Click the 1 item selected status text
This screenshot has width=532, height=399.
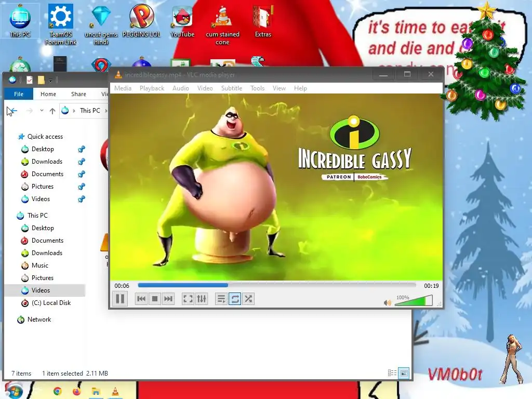(x=62, y=373)
